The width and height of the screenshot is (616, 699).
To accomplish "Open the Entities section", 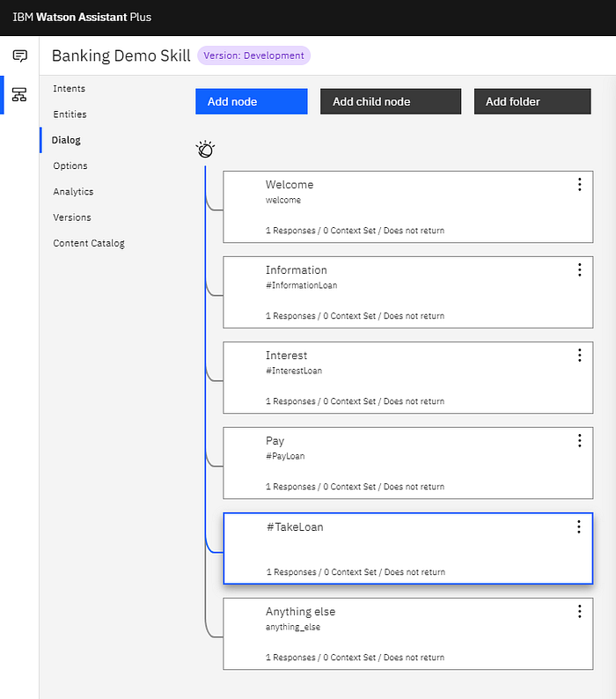I will pyautogui.click(x=70, y=114).
